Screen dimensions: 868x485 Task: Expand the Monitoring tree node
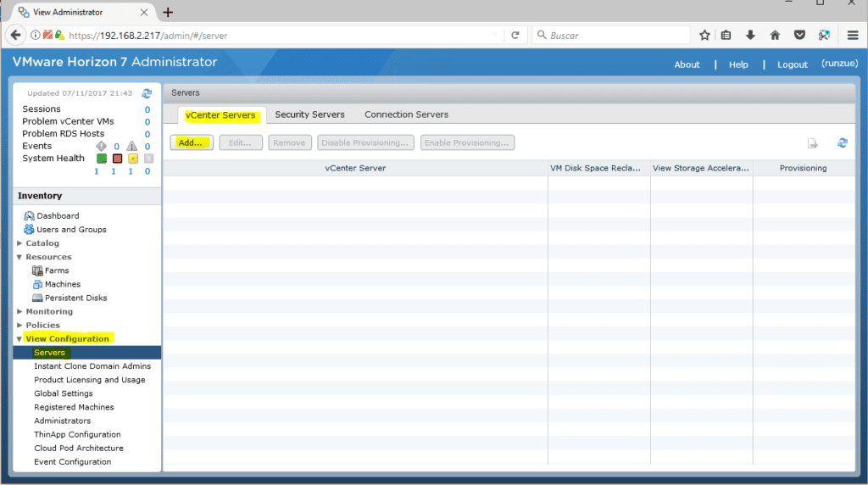(20, 311)
